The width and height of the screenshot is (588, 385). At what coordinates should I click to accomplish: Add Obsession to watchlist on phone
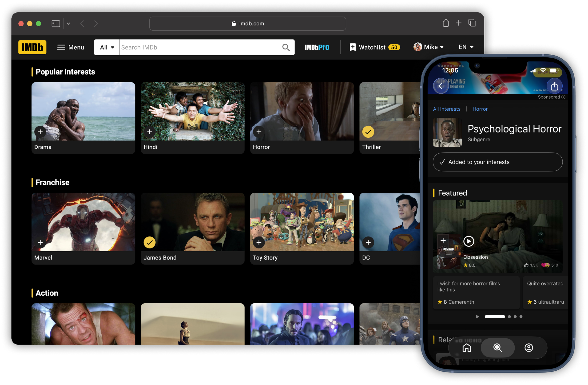443,241
